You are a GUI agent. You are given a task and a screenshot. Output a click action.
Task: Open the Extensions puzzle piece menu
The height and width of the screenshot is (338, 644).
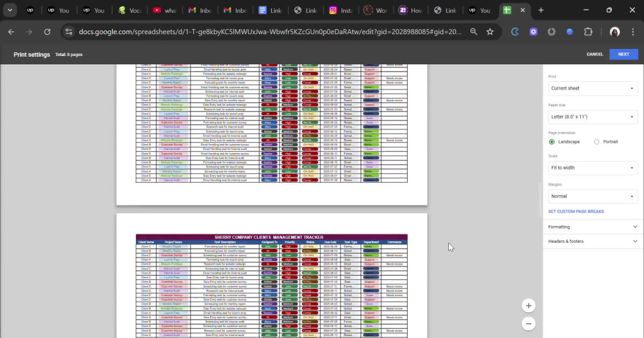click(x=588, y=32)
